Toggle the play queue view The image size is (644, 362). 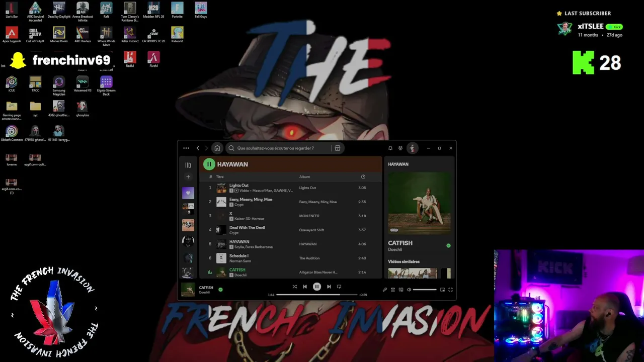click(x=393, y=290)
